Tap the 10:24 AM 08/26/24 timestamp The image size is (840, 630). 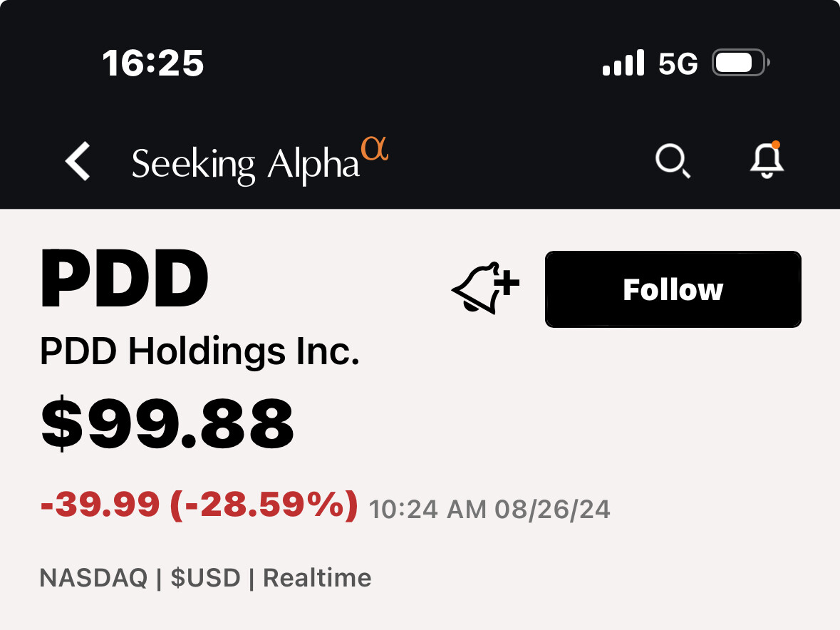pyautogui.click(x=489, y=510)
